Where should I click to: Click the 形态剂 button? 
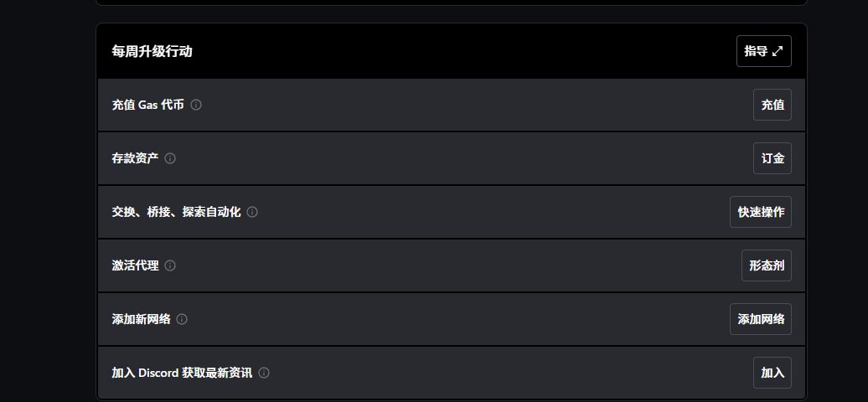767,265
